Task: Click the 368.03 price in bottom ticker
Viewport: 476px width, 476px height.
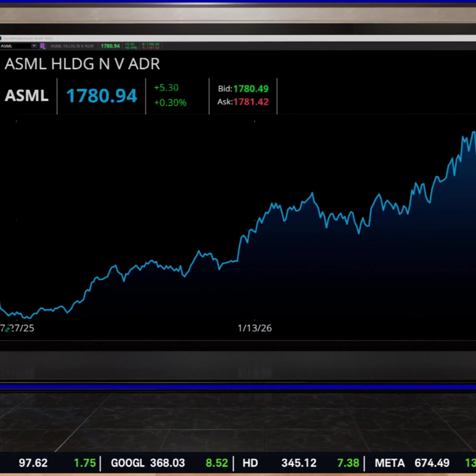Action: tap(168, 463)
